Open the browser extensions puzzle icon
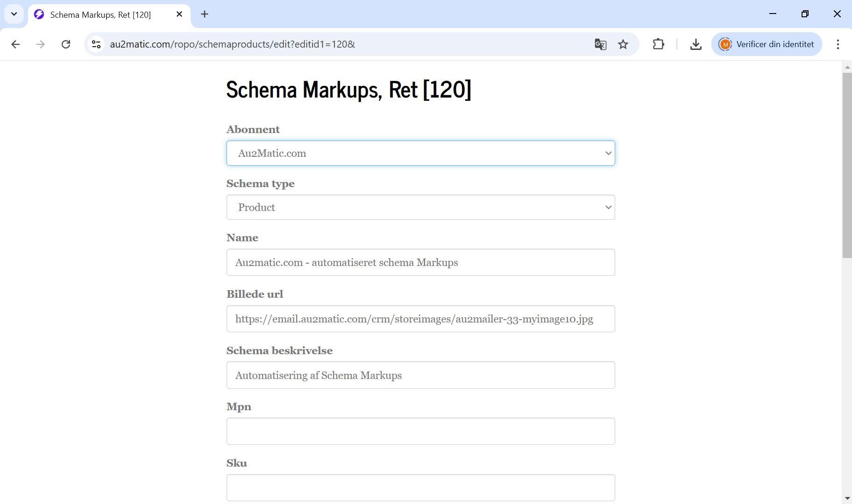Viewport: 852px width, 504px height. [x=658, y=44]
